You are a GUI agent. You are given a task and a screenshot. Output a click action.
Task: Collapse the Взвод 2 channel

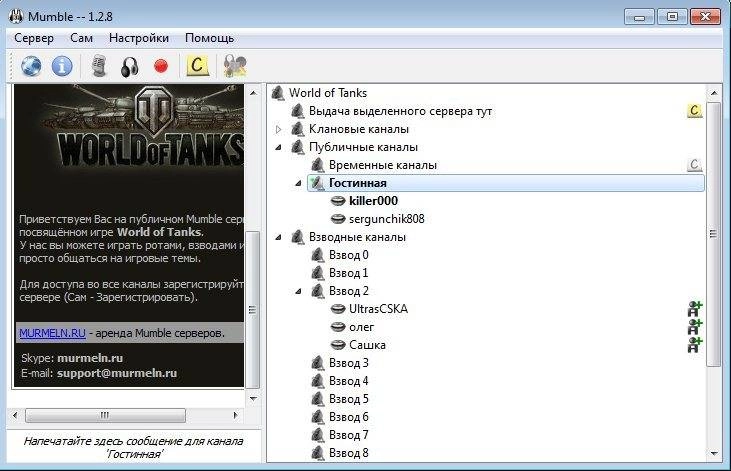pos(298,291)
